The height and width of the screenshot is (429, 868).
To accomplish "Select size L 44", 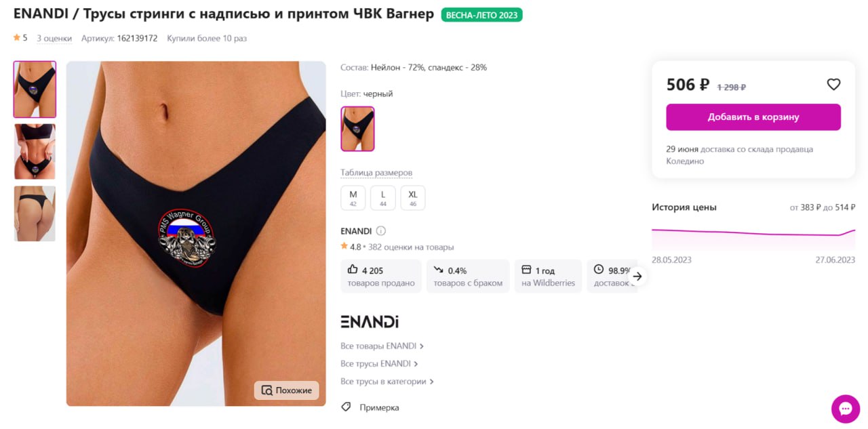I will pos(383,198).
